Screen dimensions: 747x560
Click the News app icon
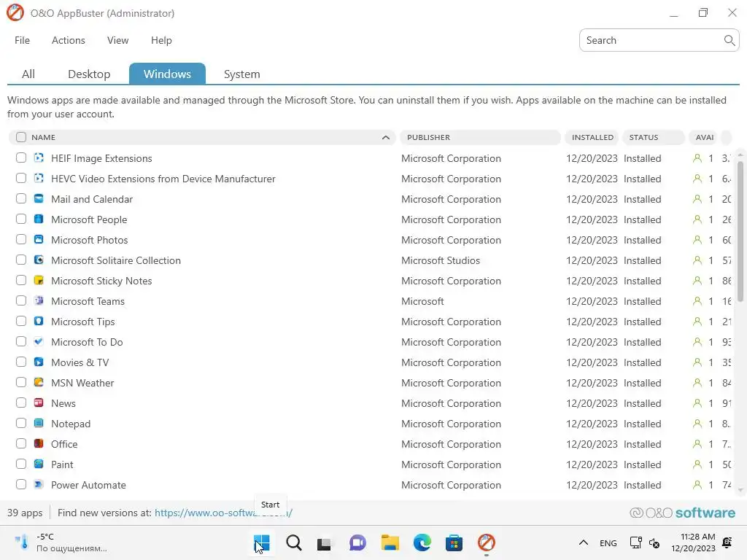39,402
